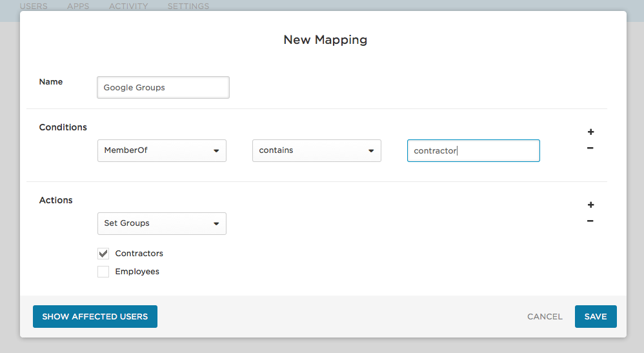The image size is (644, 353).
Task: Click the Actions section label
Action: pos(56,200)
